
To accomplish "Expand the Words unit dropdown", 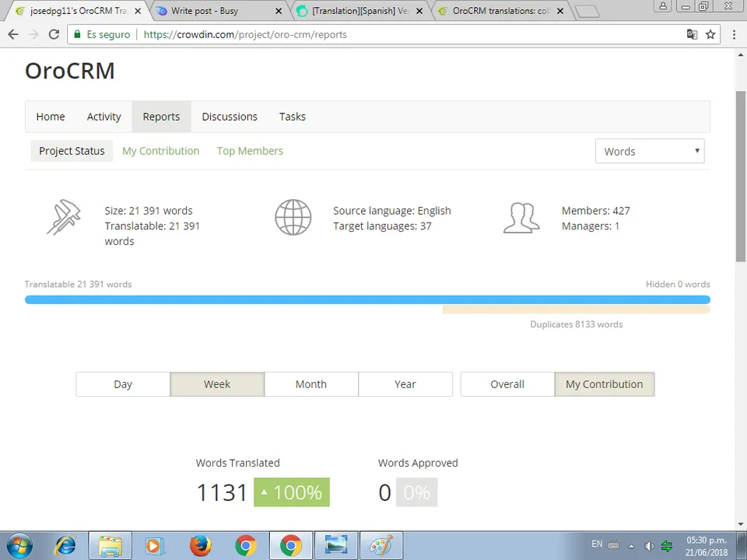I will (650, 151).
